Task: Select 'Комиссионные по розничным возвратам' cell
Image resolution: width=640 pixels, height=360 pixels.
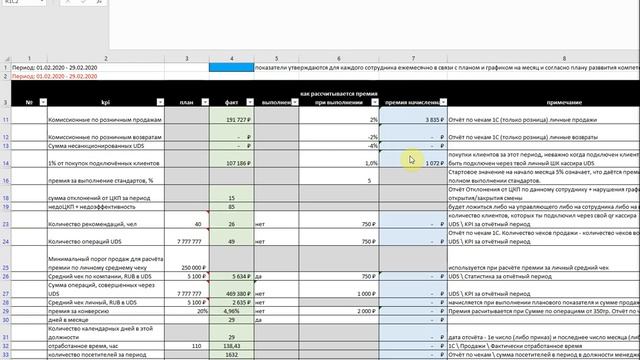Action: [x=106, y=133]
